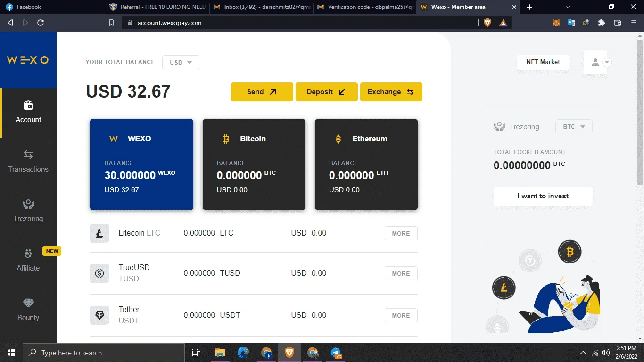Open the Affiliate section in sidebar

(28, 261)
